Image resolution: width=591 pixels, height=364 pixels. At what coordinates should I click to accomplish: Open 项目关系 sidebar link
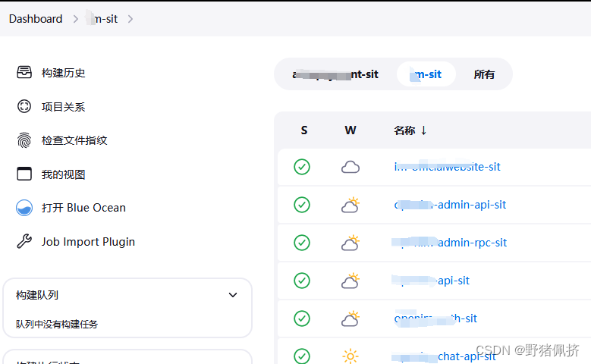63,107
